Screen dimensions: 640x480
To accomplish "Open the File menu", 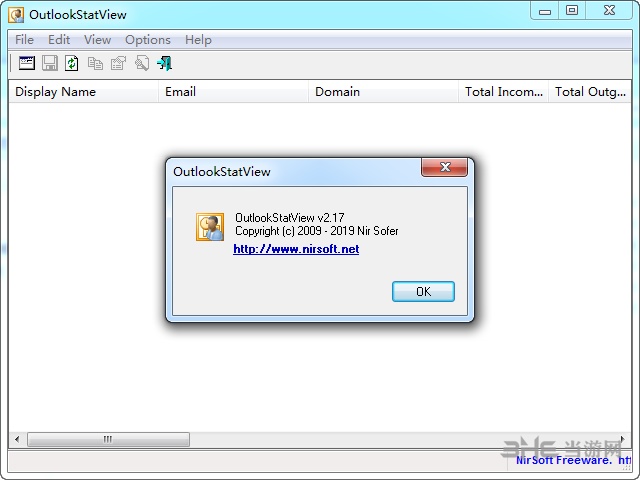I will click(x=24, y=40).
